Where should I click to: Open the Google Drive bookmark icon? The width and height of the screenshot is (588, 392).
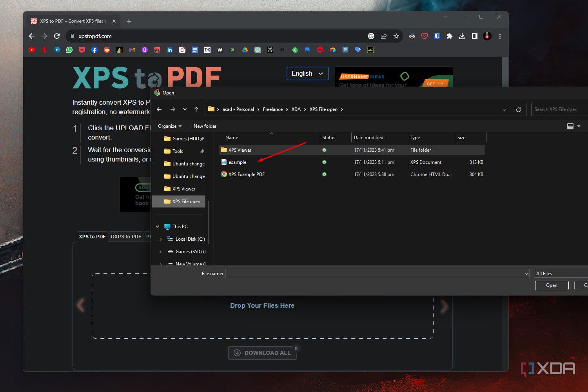point(245,50)
